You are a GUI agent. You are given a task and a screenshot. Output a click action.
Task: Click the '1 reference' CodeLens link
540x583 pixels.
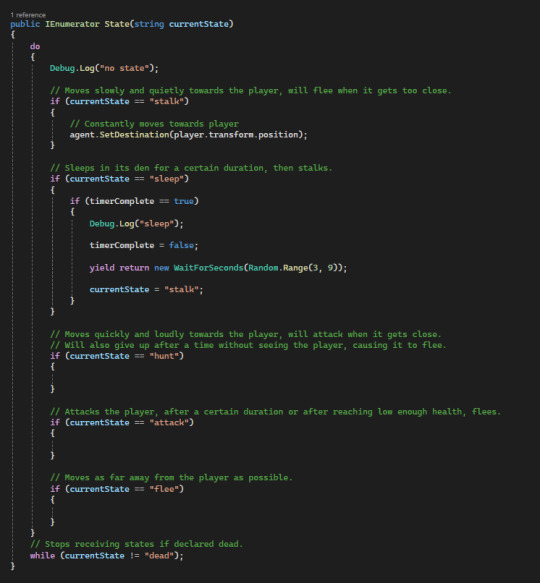[x=28, y=15]
